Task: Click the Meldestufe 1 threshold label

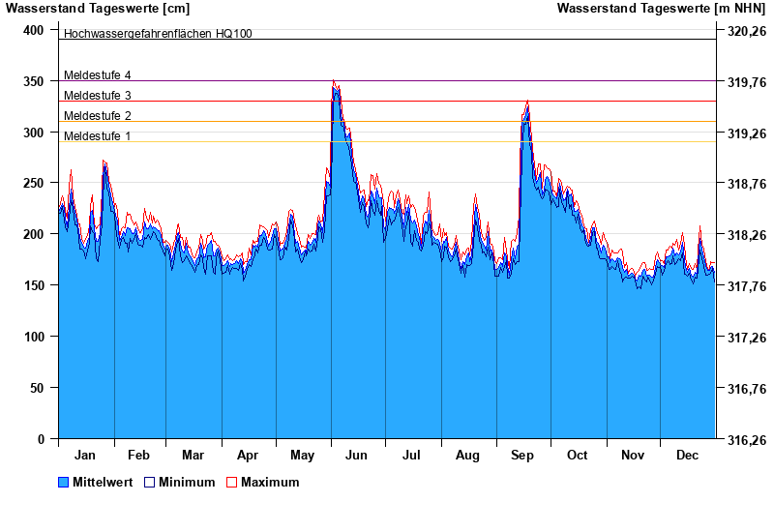Action: point(97,136)
